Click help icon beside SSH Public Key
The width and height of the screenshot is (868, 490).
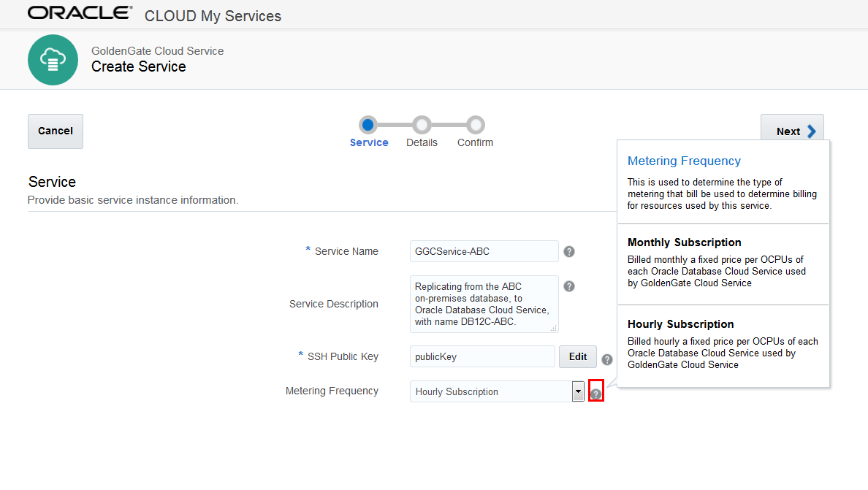[x=607, y=359]
